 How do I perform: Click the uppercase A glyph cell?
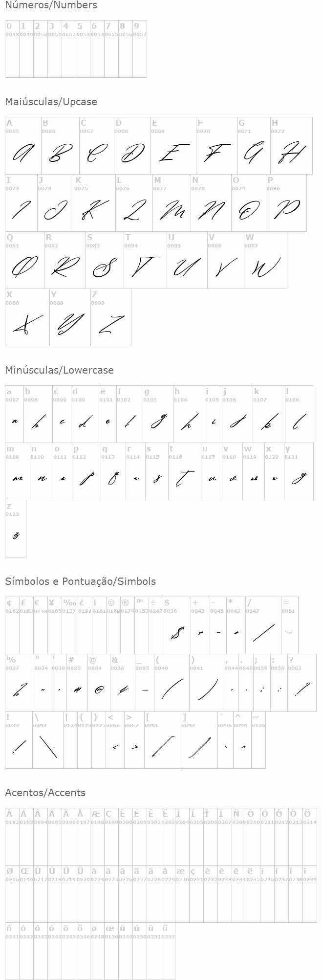click(23, 146)
